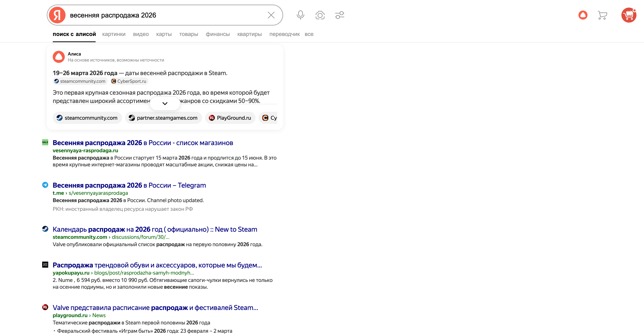
Task: Open the user profile avatar
Action: point(629,15)
